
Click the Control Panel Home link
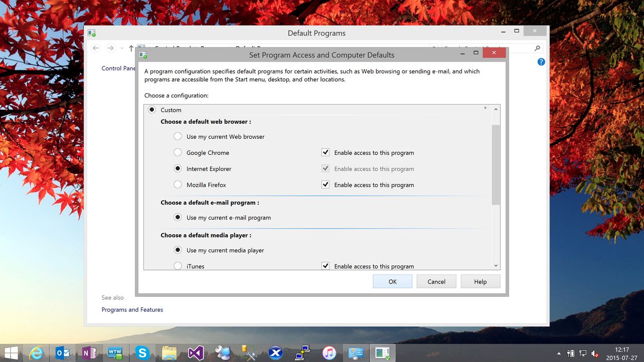coord(119,68)
